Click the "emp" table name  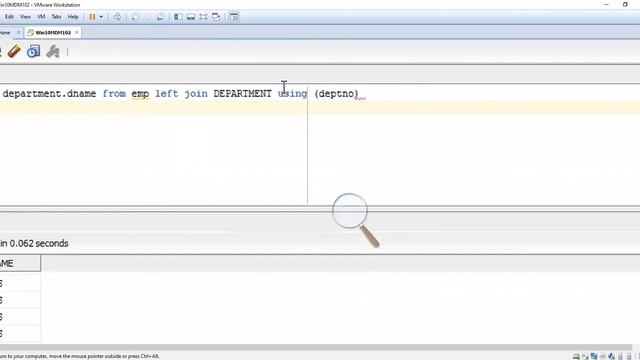point(140,94)
